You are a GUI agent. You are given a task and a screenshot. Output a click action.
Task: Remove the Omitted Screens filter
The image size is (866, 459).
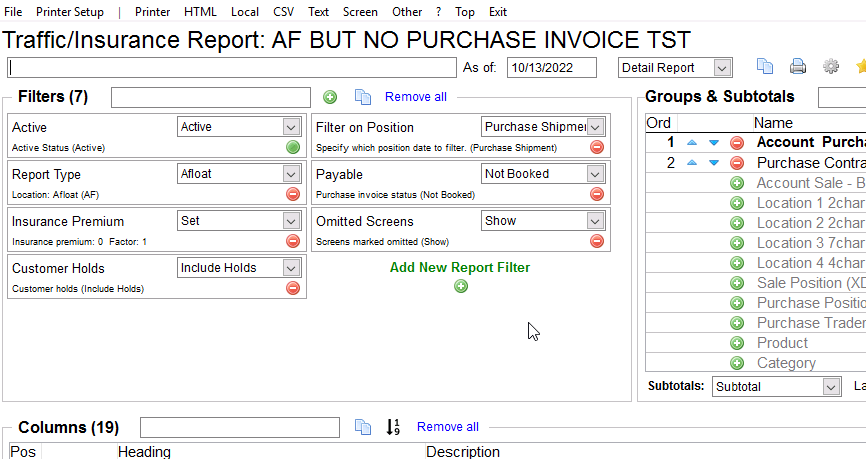pyautogui.click(x=596, y=241)
